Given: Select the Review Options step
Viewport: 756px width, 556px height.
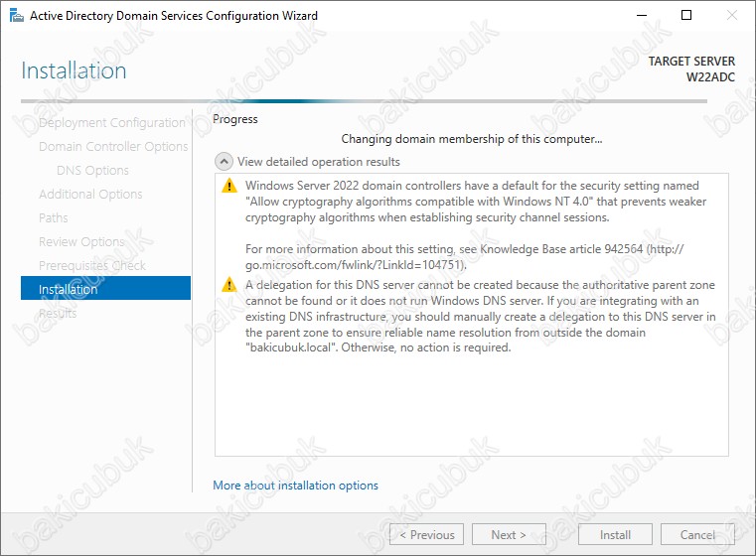Looking at the screenshot, I should [81, 241].
